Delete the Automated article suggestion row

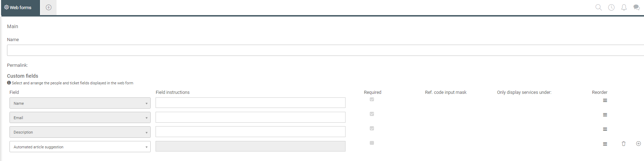tap(624, 143)
